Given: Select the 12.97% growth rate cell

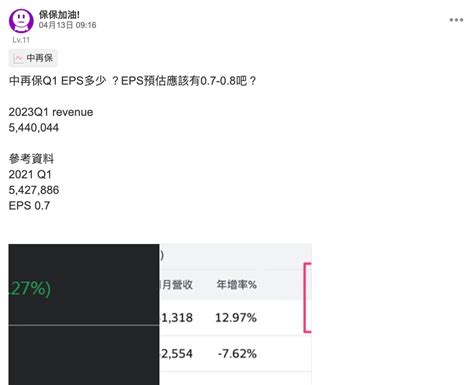Looking at the screenshot, I should click(x=236, y=318).
